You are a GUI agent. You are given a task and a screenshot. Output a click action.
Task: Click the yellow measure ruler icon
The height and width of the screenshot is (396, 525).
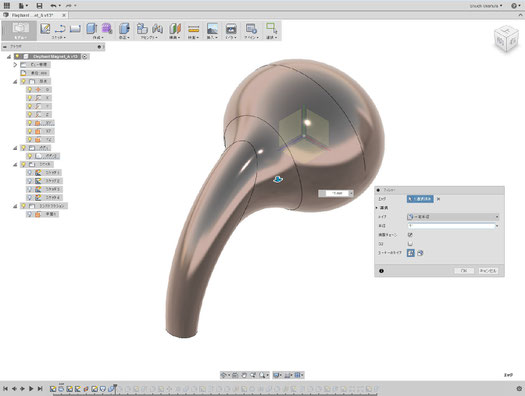(x=194, y=28)
